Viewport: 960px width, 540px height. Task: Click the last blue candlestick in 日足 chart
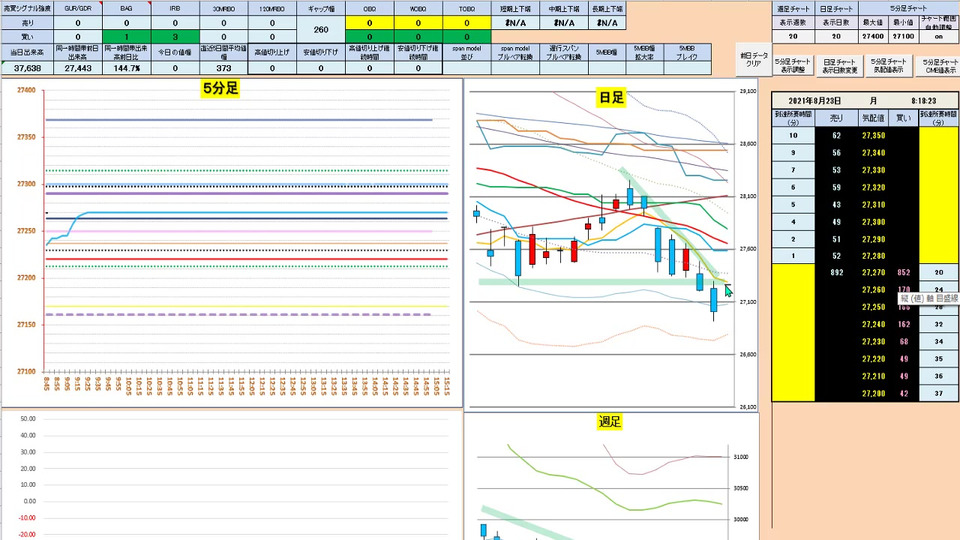pyautogui.click(x=713, y=300)
